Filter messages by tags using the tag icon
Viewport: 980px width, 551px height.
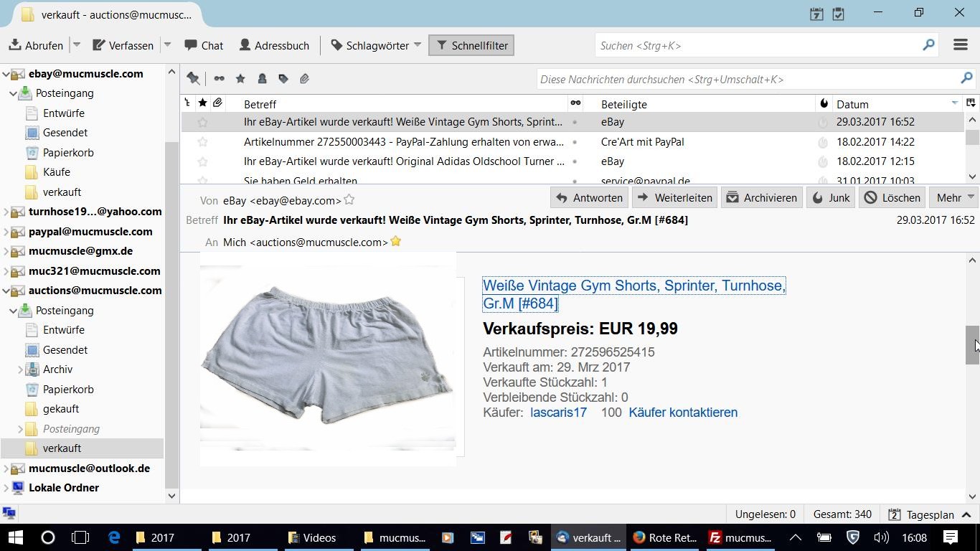pos(283,79)
